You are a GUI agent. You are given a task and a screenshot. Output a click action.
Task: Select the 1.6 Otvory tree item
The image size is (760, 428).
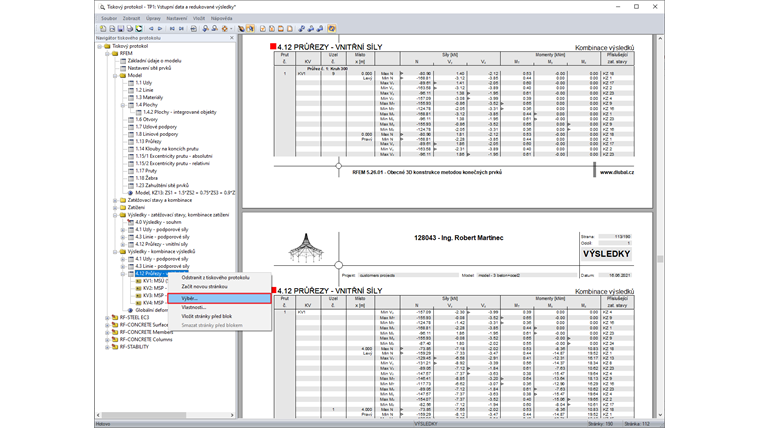point(146,120)
